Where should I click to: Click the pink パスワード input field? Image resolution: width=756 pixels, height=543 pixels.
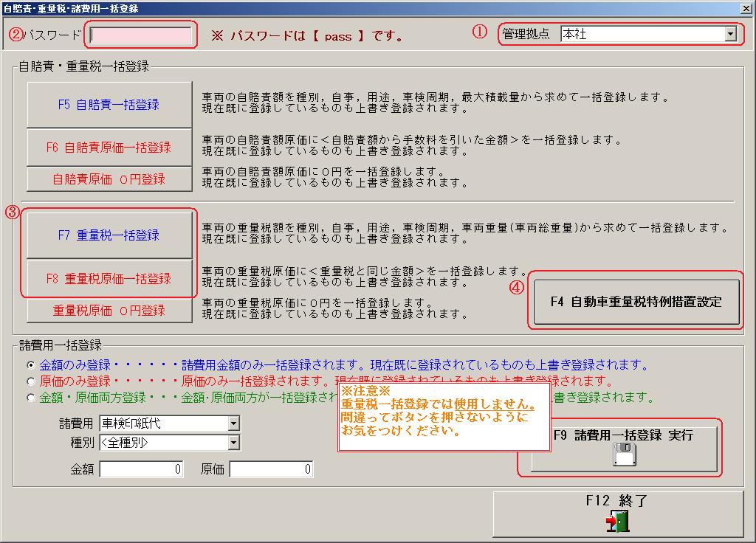point(140,35)
